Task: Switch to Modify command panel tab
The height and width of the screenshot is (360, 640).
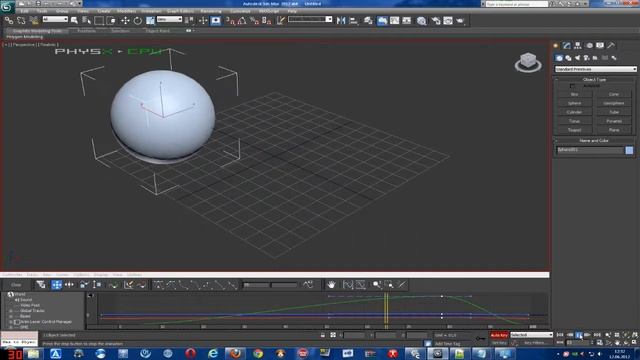Action: pyautogui.click(x=567, y=45)
